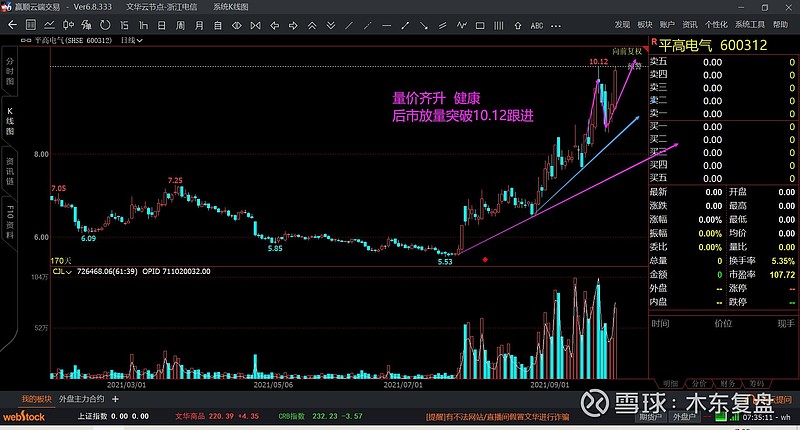Select the upward arrow line drawing tool

click(x=405, y=25)
